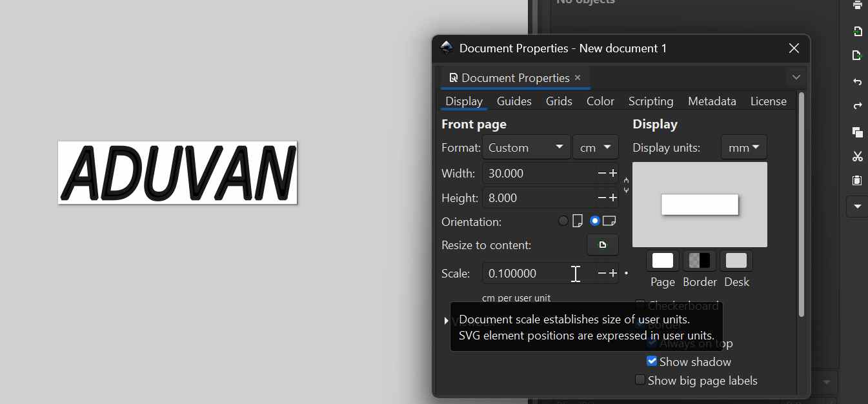868x404 pixels.
Task: Click the Inkscape logo in the dialog title
Action: point(447,48)
